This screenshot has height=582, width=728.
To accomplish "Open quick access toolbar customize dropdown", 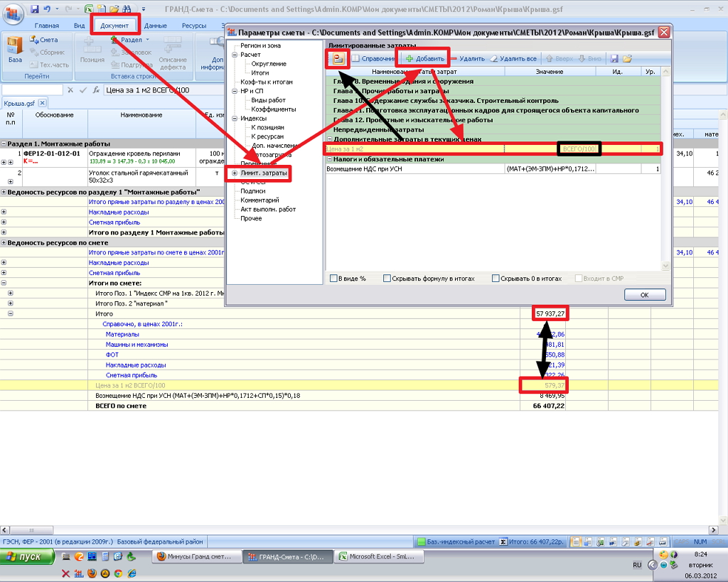I will click(x=144, y=9).
